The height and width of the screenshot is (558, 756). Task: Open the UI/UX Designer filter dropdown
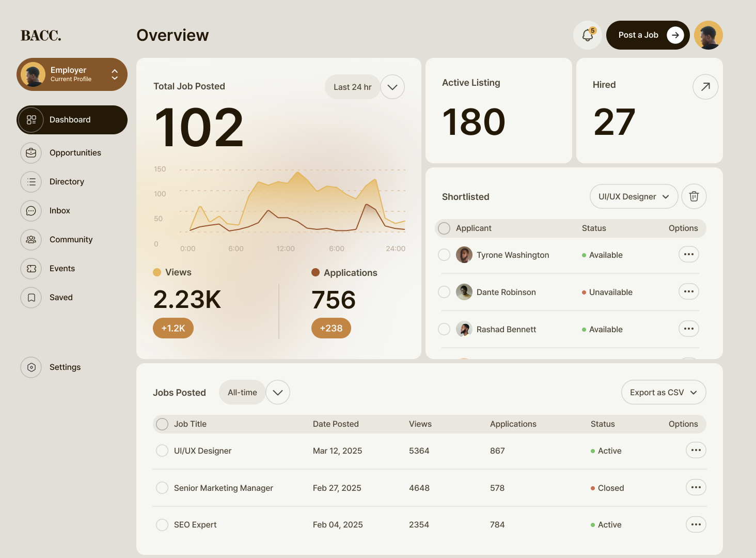634,196
